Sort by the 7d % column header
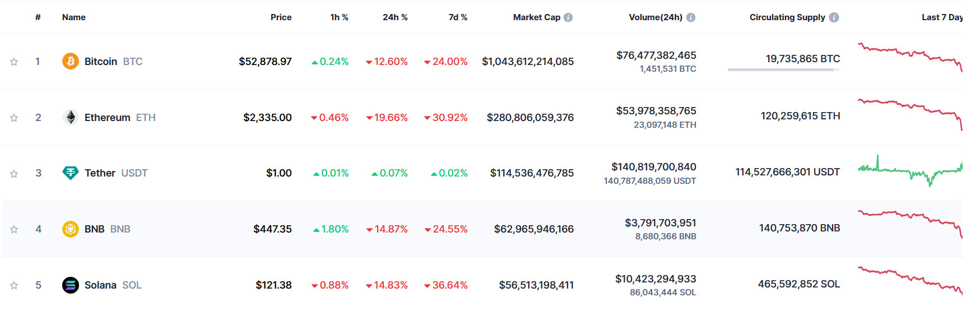 (x=458, y=17)
